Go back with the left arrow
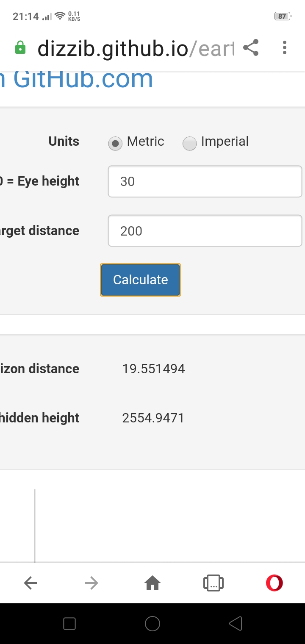 pyautogui.click(x=30, y=583)
